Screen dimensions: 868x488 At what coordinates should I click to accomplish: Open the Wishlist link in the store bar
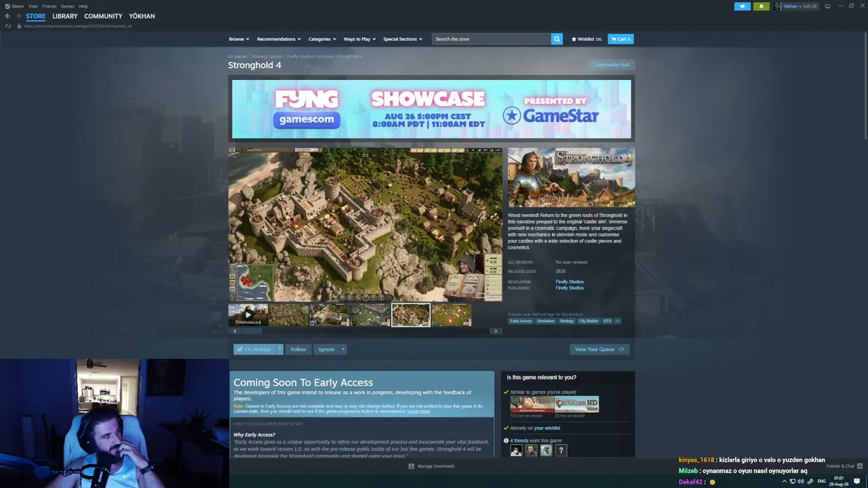click(587, 39)
